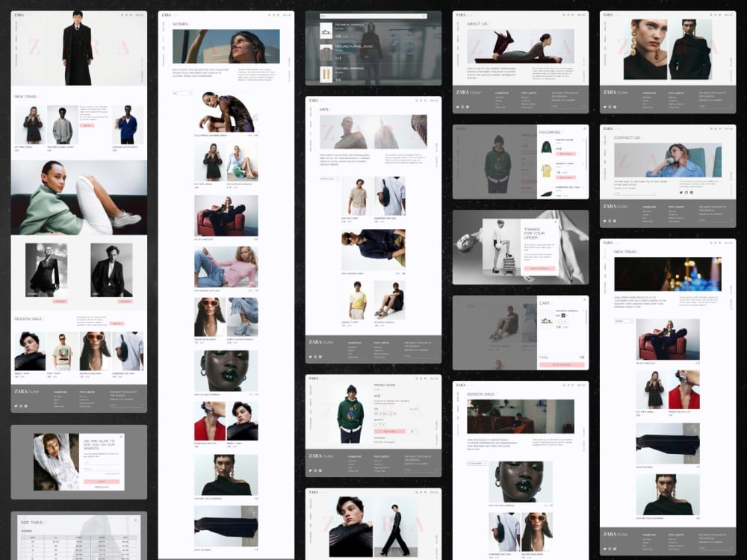Click Instagram icon below Contact Us text
Image resolution: width=747 pixels, height=560 pixels.
click(686, 193)
